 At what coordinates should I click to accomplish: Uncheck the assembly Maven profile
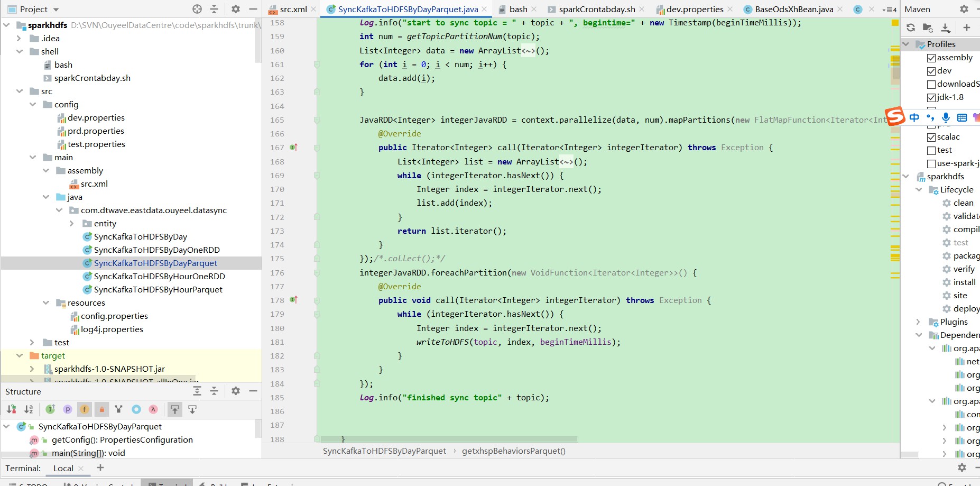(931, 58)
